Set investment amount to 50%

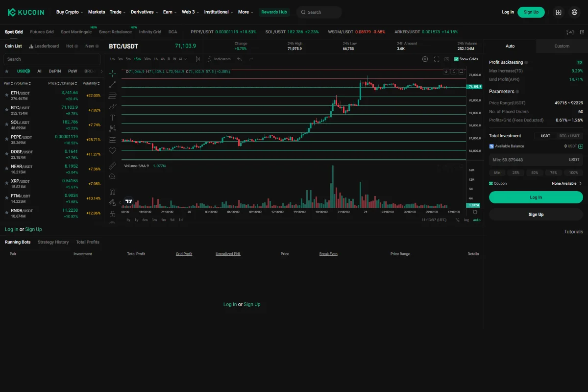click(534, 172)
